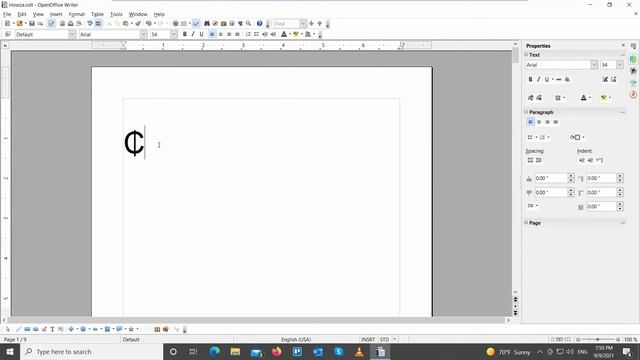The image size is (640, 360).
Task: Toggle the Edit File mode icon
Action: [x=51, y=24]
